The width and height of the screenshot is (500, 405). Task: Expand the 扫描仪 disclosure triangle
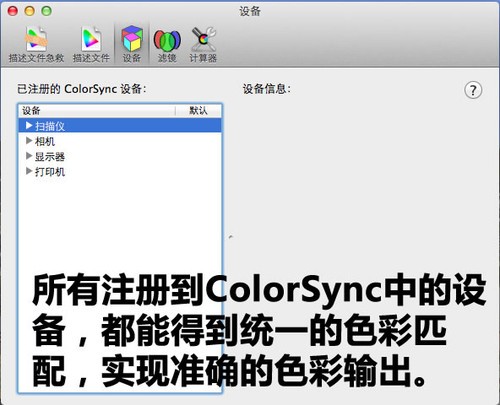click(29, 126)
